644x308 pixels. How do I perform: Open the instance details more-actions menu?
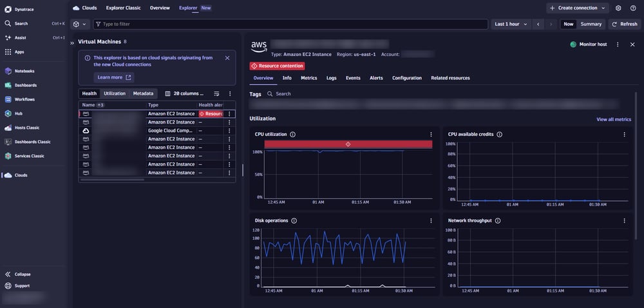(x=618, y=44)
